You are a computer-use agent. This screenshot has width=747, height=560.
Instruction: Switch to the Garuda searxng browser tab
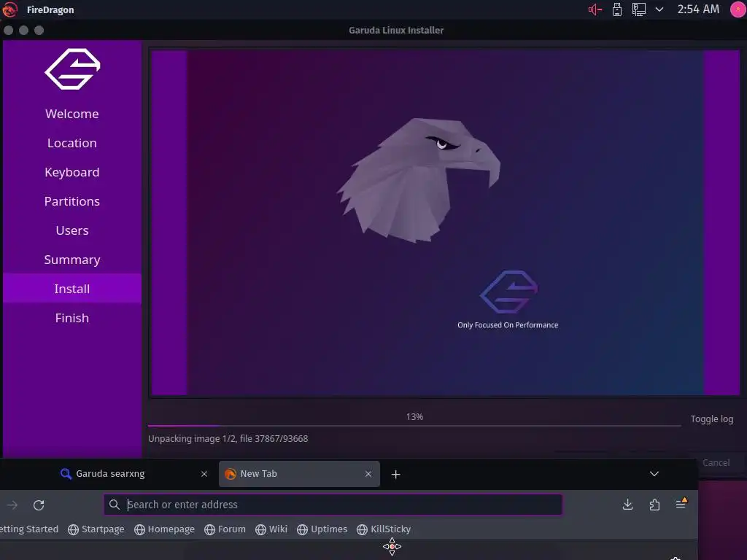pos(134,474)
